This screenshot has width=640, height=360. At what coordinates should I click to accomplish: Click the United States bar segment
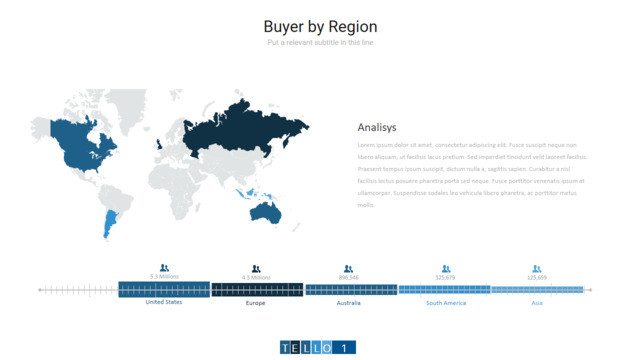coord(164,289)
